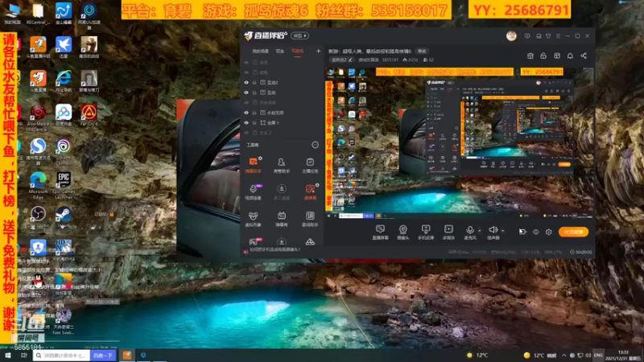The image size is (644, 362).
Task: Click the edit pencil next to the room name
Action: (x=350, y=60)
